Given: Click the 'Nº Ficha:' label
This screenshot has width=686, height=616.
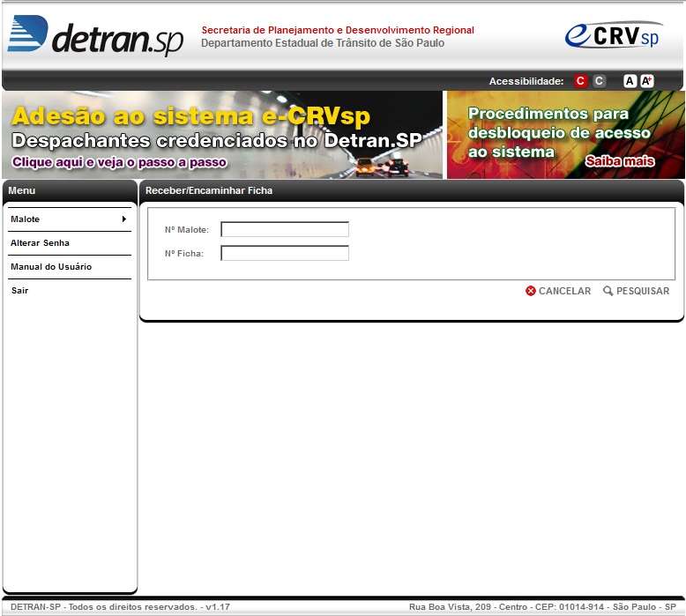Looking at the screenshot, I should click(184, 254).
